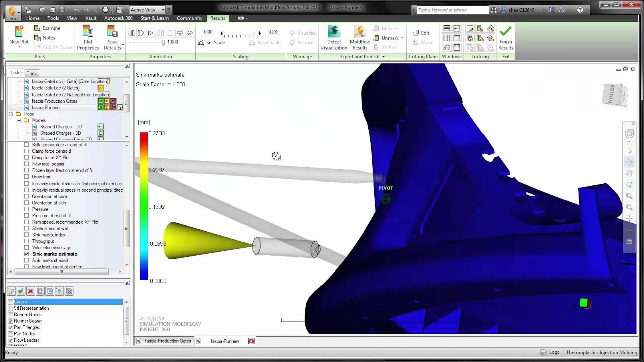Screen dimensions: 644x362
Task: Open the Vault ribbon tab
Action: coord(91,18)
